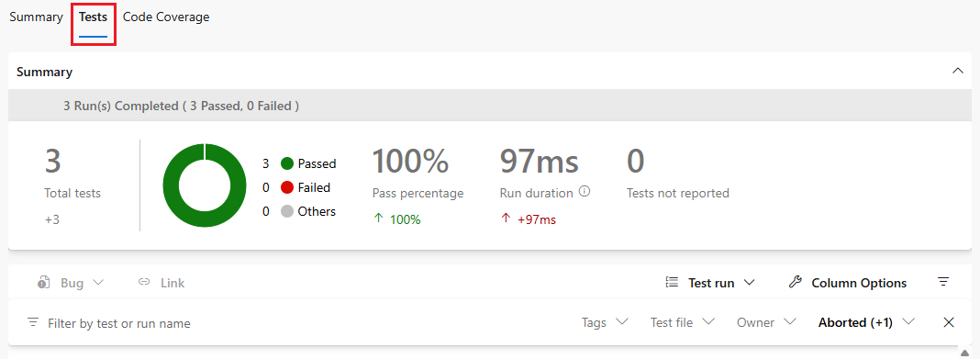This screenshot has height=359, width=980.
Task: Click the green Passed legend dot
Action: [x=287, y=163]
